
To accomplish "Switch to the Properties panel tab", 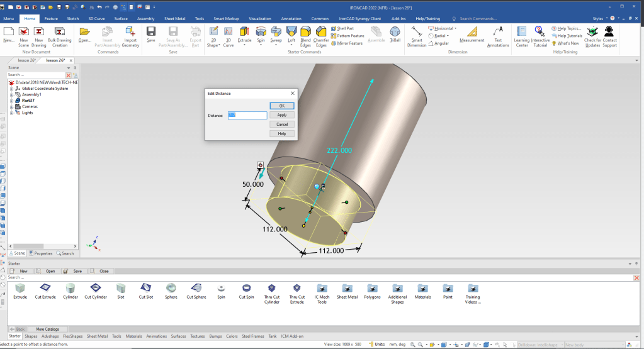I will [x=41, y=253].
